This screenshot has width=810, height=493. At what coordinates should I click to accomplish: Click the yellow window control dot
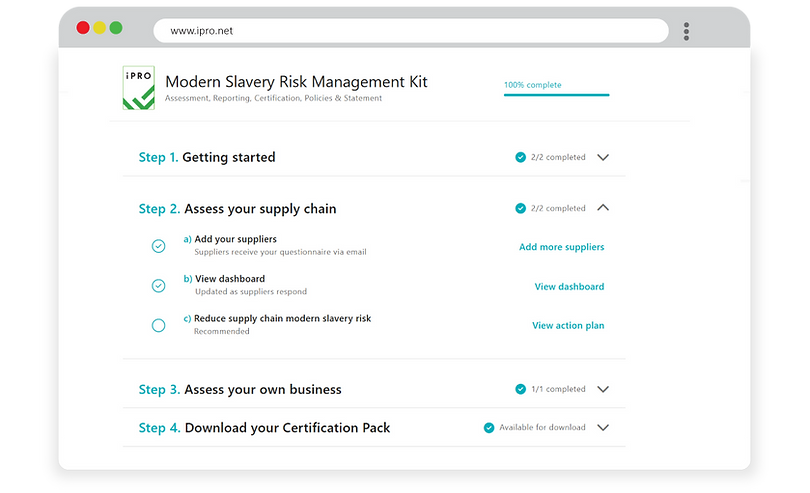pyautogui.click(x=99, y=27)
